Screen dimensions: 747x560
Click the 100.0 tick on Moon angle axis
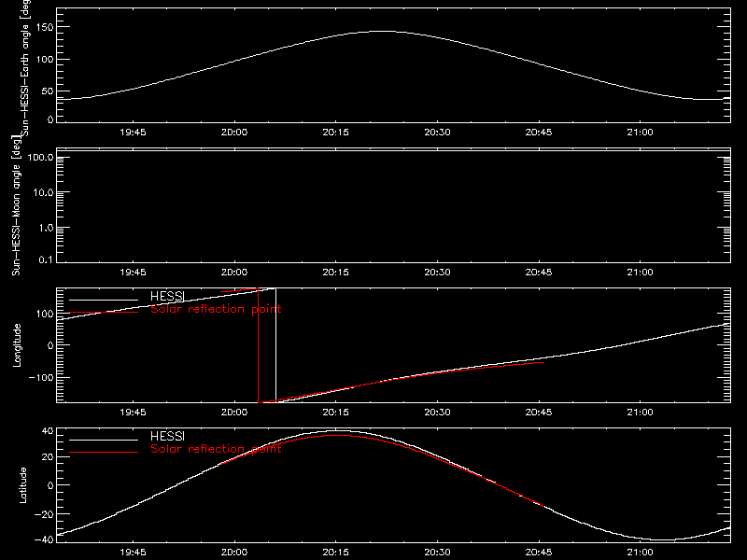coord(40,157)
